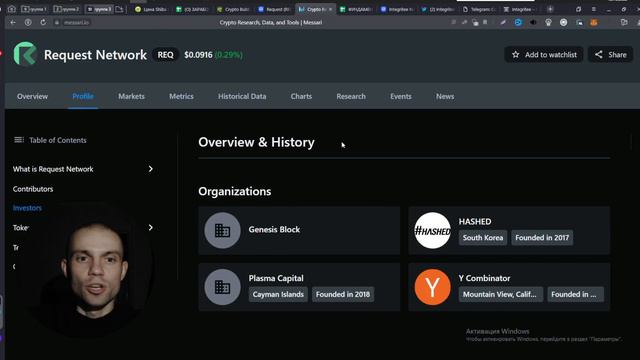Open the Research tab
The width and height of the screenshot is (640, 360).
(351, 96)
